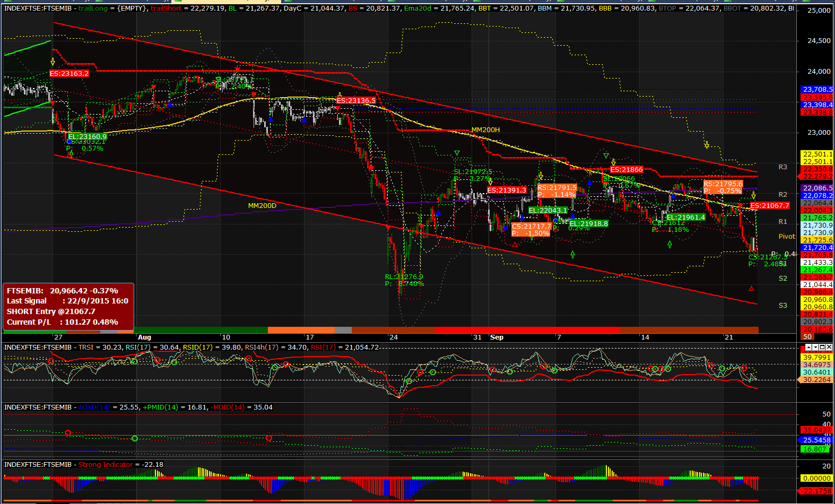Click the MM200H moving average label
The image size is (835, 504).
pyautogui.click(x=485, y=130)
